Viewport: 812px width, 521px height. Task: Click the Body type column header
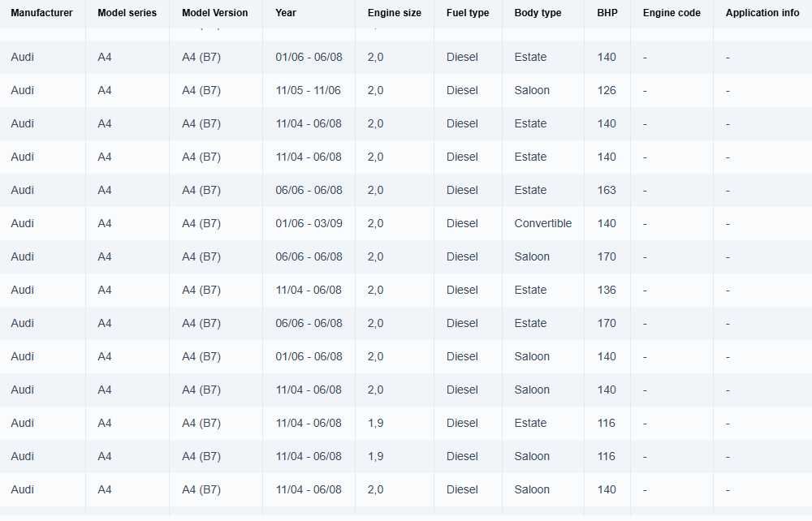coord(538,13)
